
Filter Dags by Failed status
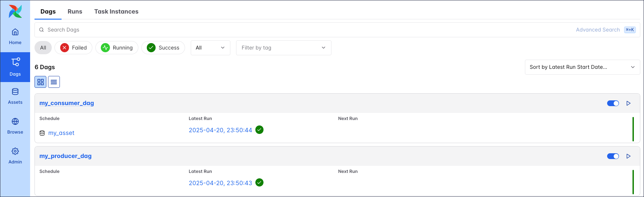pyautogui.click(x=73, y=48)
